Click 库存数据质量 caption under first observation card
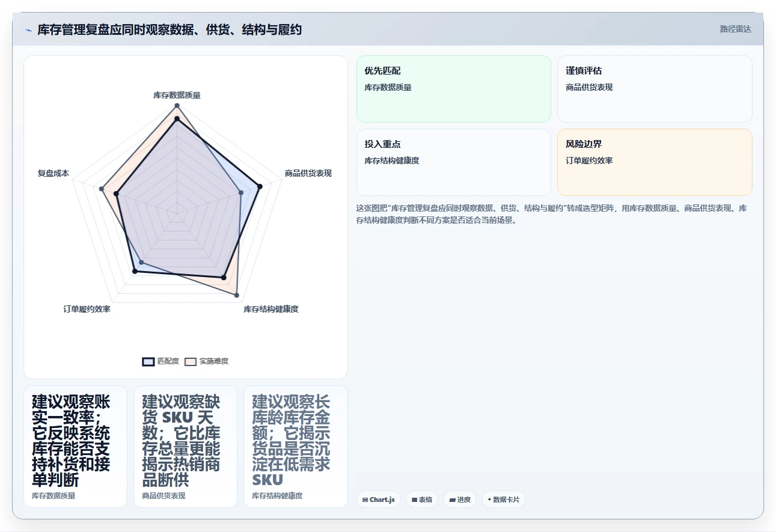 point(53,496)
